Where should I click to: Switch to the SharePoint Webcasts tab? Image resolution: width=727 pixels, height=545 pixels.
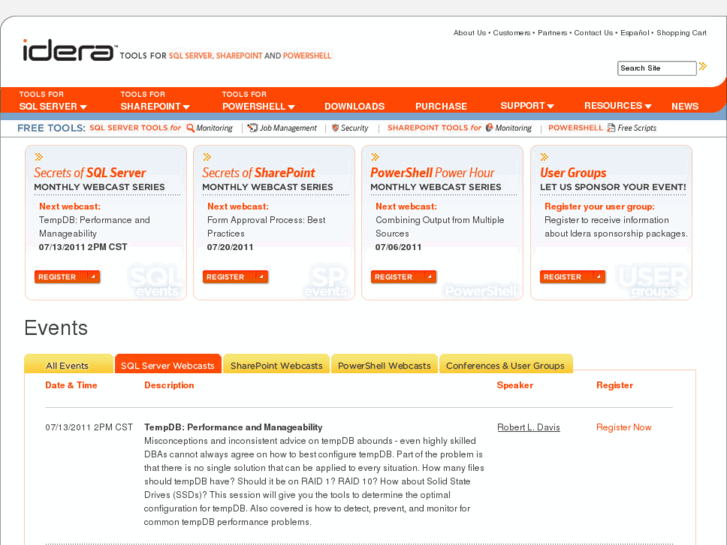click(276, 364)
